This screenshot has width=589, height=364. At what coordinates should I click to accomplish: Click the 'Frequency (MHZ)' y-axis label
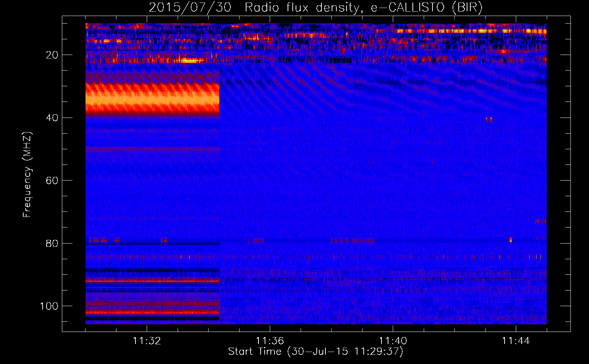(x=27, y=175)
